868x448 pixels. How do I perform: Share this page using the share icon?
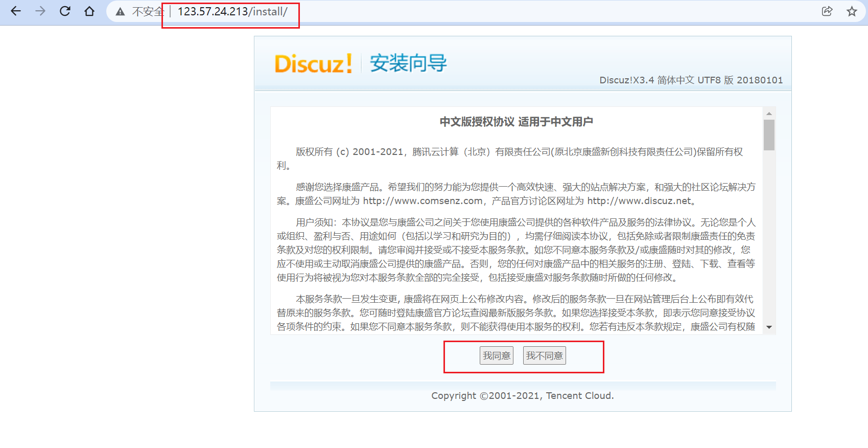(x=827, y=11)
